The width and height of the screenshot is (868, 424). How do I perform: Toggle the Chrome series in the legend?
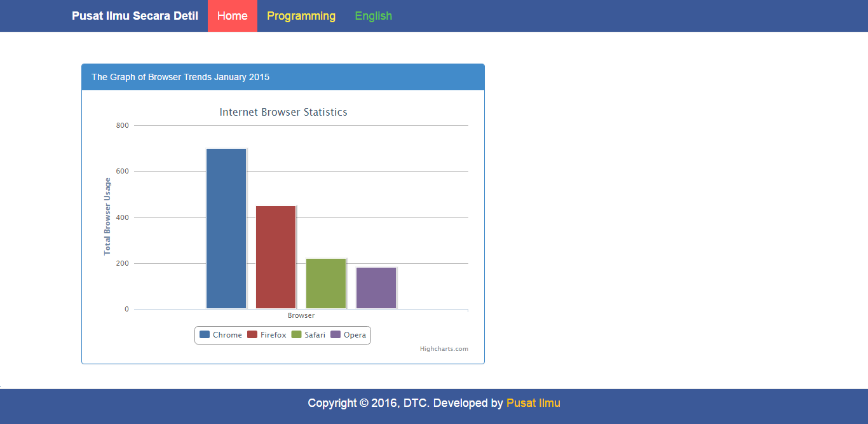227,334
